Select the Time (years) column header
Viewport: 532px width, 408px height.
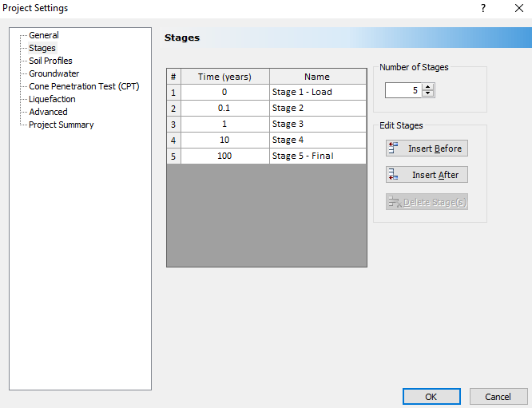(x=225, y=77)
